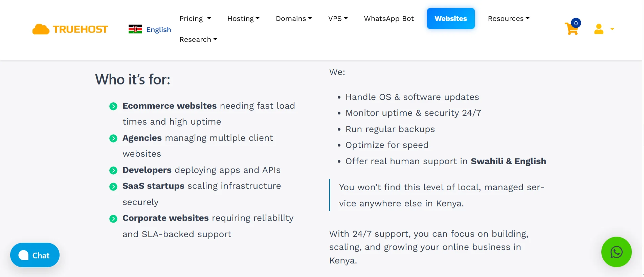
Task: Click the Kenya flag icon
Action: click(135, 29)
